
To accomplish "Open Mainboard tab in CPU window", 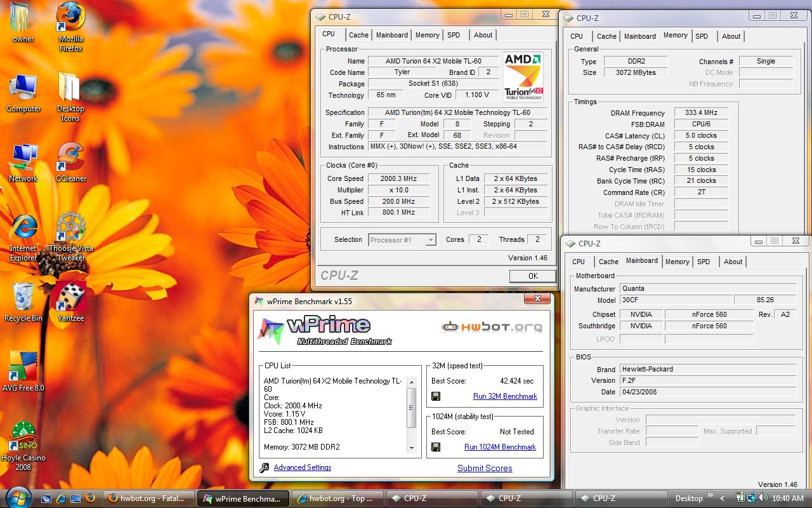I will pyautogui.click(x=391, y=36).
